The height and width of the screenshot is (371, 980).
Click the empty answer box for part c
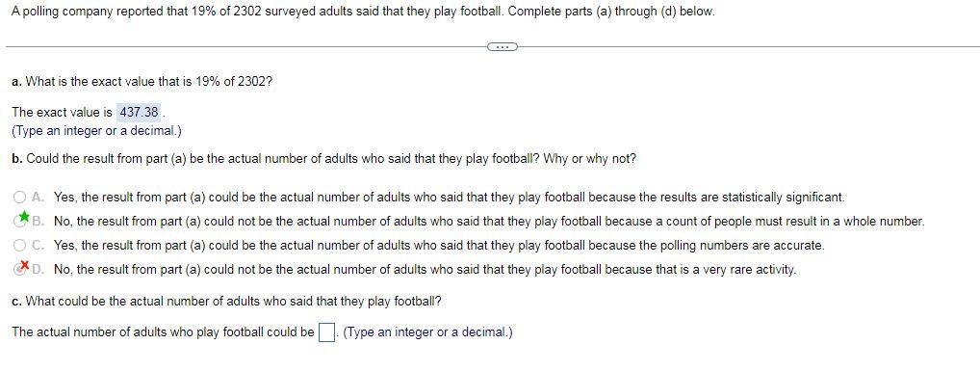(326, 332)
